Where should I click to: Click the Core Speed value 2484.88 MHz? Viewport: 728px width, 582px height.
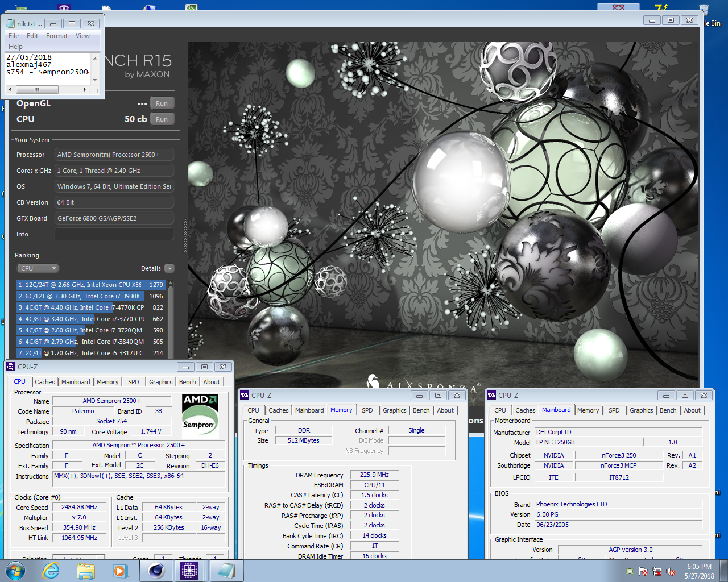point(79,508)
